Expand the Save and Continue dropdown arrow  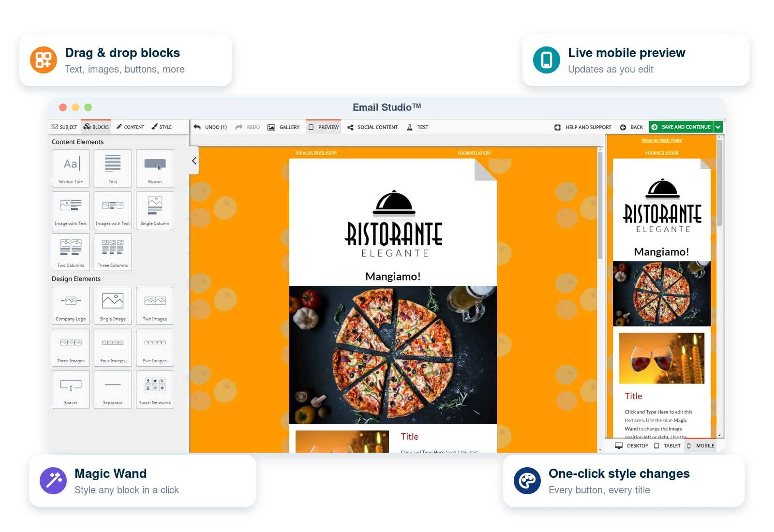tap(718, 127)
